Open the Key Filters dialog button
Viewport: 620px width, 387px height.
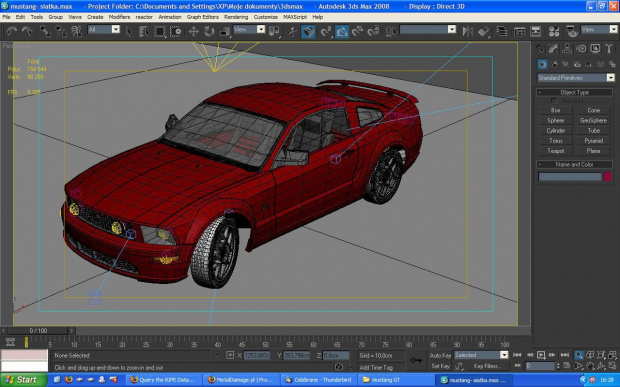pos(487,366)
